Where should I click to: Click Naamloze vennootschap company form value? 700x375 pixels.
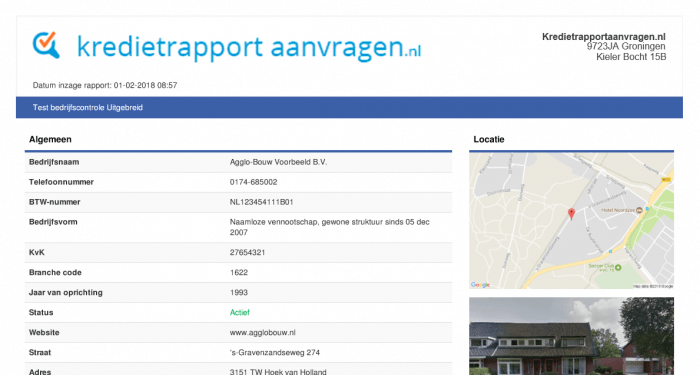tap(329, 227)
